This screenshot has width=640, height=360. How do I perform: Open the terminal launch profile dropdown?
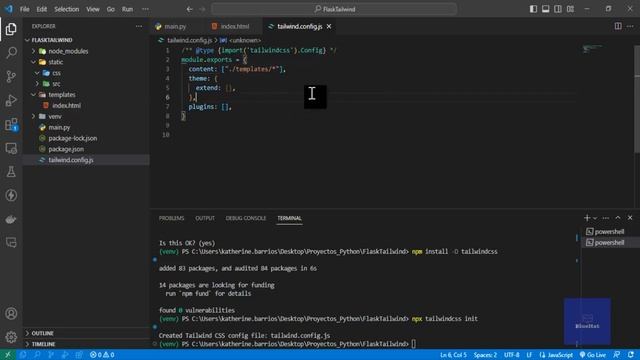[595, 218]
